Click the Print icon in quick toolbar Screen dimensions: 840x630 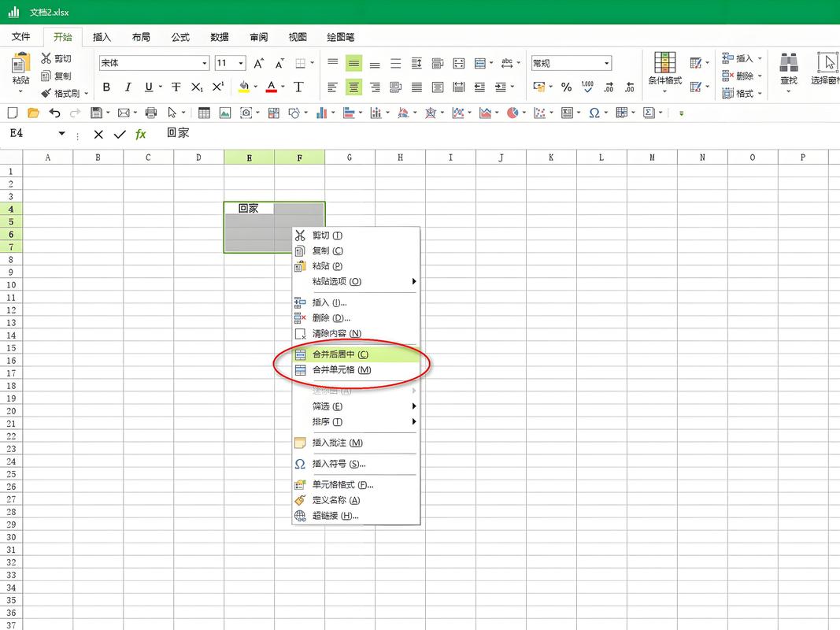pyautogui.click(x=151, y=113)
